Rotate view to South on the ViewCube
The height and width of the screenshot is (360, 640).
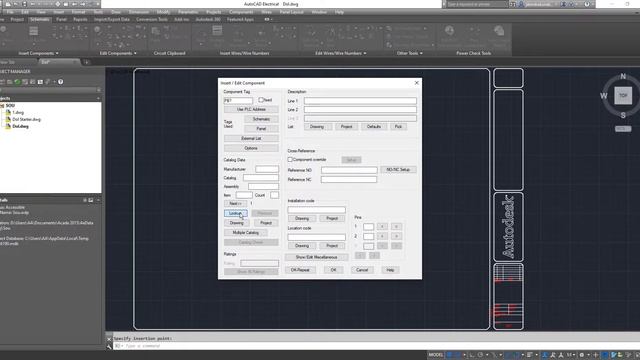[623, 116]
